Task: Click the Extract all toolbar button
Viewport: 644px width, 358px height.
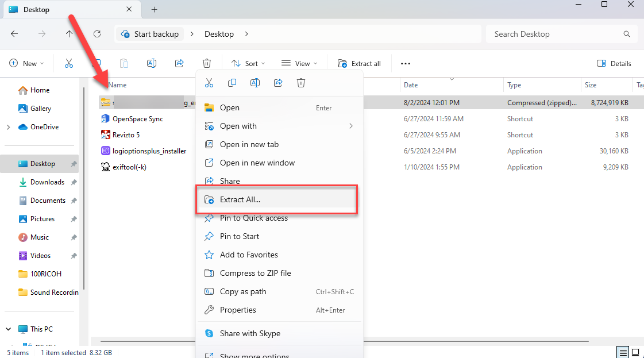Action: 359,63
